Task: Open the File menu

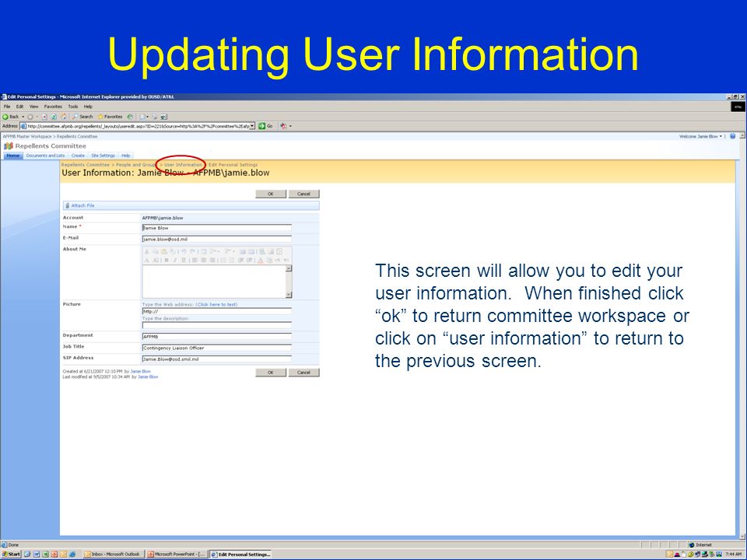Action: [7, 107]
